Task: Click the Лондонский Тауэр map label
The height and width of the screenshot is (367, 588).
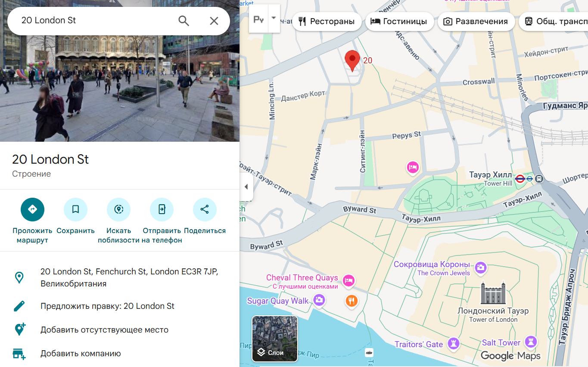Action: tap(493, 311)
